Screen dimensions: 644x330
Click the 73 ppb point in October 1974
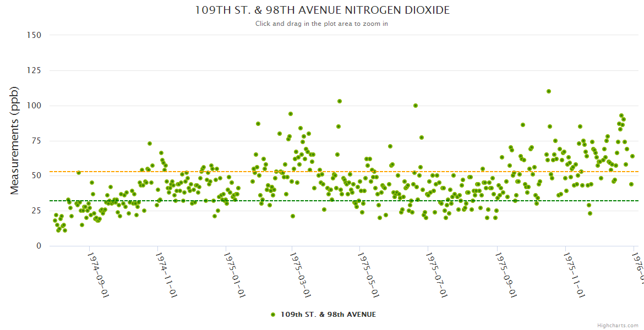click(x=150, y=144)
